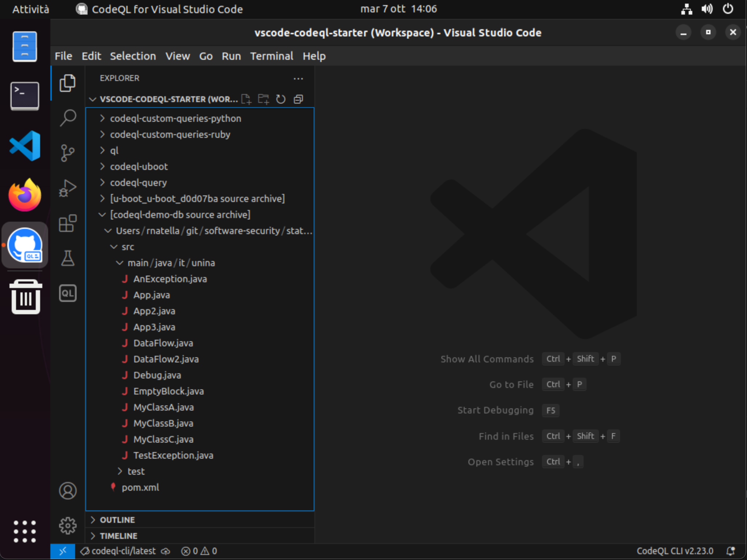Open Terminal from Ubuntu dock
The image size is (747, 560).
pyautogui.click(x=25, y=96)
